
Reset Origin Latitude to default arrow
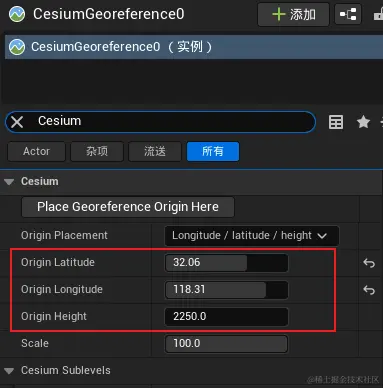point(369,263)
